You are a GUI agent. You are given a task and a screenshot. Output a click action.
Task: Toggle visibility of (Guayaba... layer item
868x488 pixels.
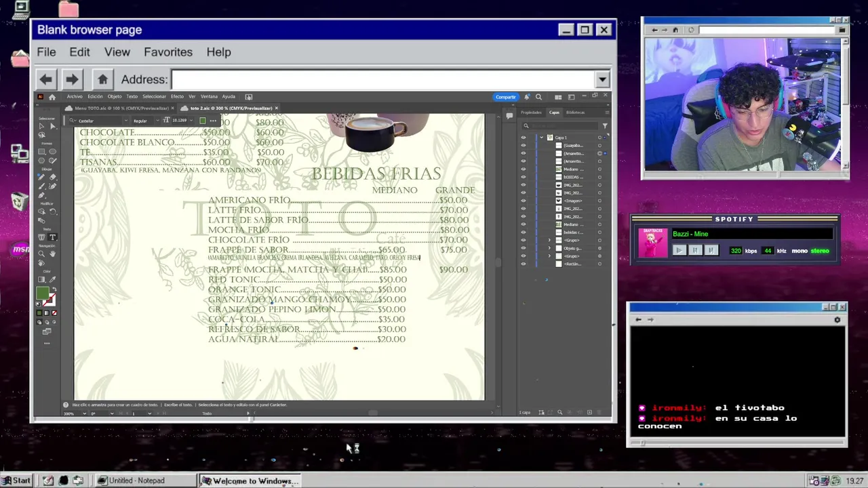(x=524, y=146)
